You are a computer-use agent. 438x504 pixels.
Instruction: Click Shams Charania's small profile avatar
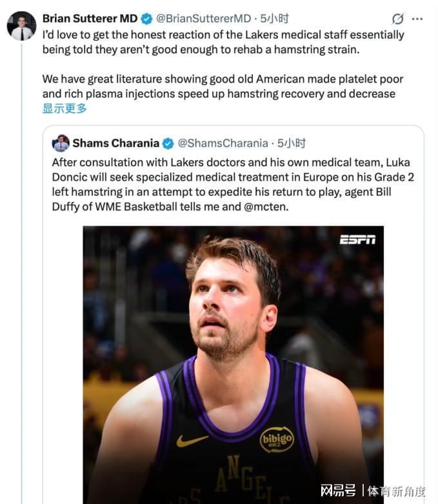click(61, 143)
